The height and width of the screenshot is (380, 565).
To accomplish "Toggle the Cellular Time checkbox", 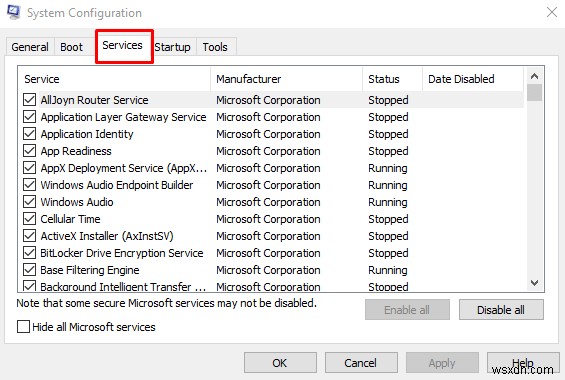I will (29, 219).
